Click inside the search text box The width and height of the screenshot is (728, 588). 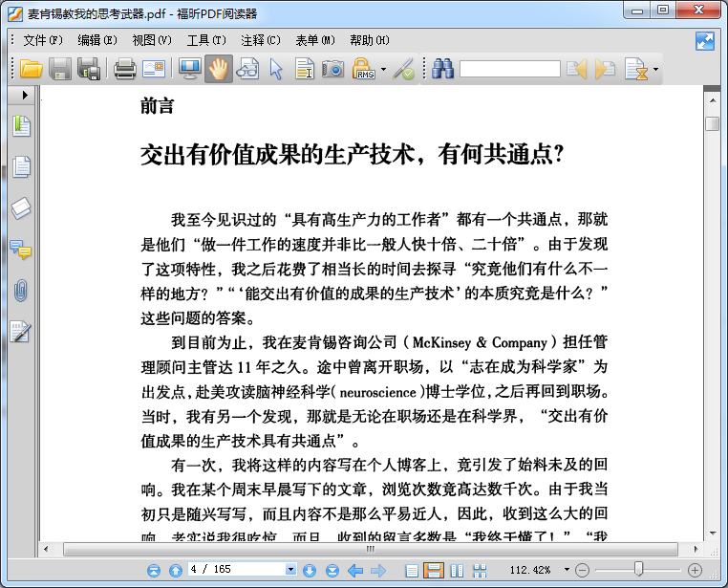click(510, 69)
